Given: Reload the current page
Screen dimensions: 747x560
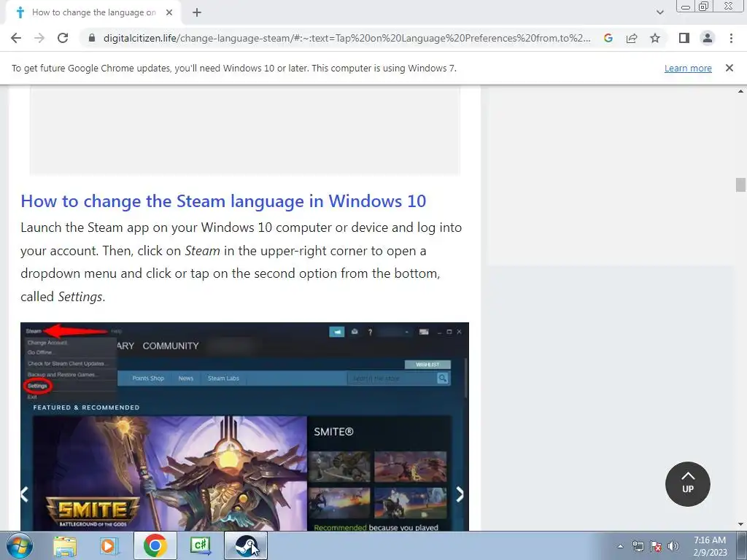Looking at the screenshot, I should [x=63, y=38].
